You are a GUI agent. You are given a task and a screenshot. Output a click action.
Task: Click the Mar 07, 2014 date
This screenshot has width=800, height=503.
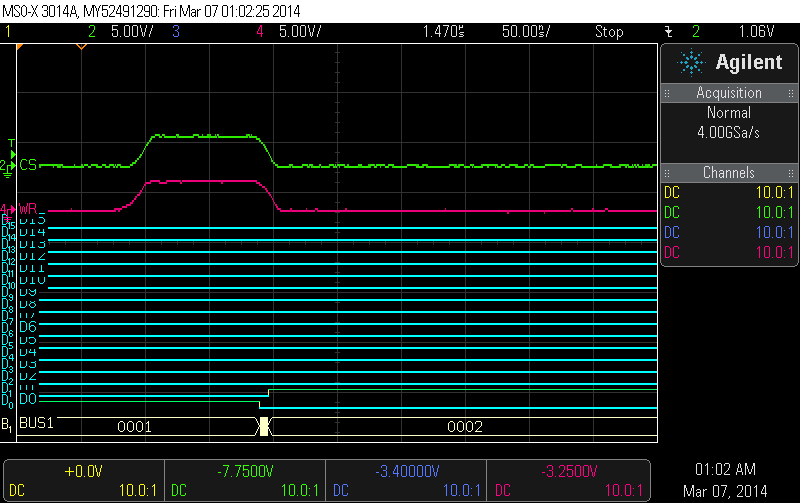coord(725,491)
